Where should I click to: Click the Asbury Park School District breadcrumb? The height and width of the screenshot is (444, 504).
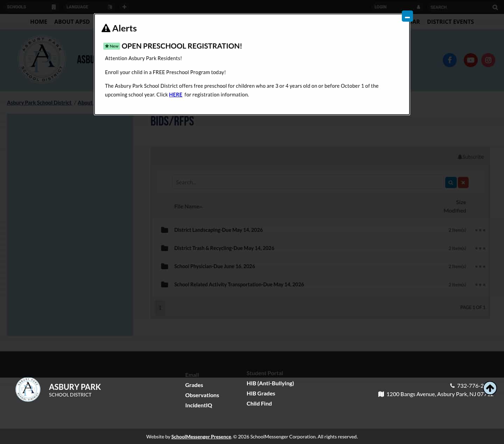(39, 102)
